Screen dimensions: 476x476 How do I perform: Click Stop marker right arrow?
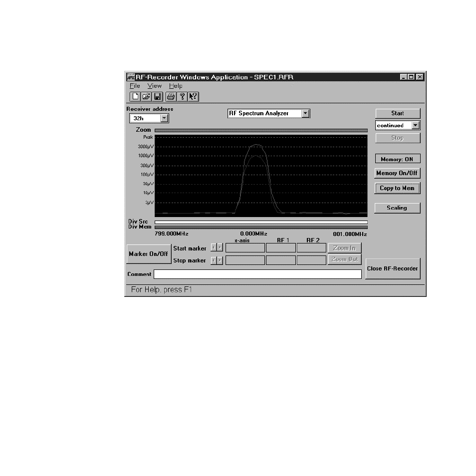click(220, 260)
